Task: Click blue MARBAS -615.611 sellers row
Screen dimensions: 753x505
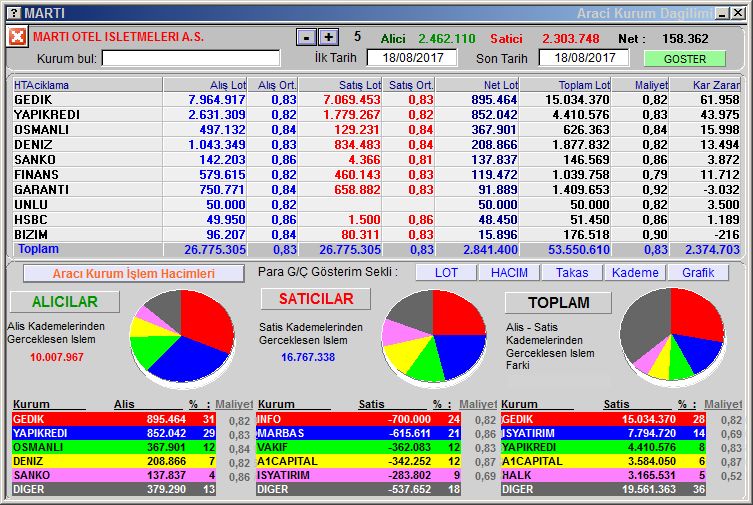Action: 359,433
